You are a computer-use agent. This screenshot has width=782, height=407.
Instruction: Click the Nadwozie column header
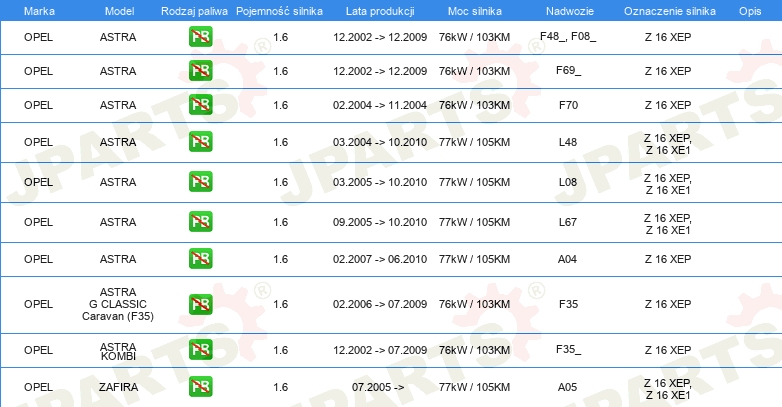coord(570,11)
